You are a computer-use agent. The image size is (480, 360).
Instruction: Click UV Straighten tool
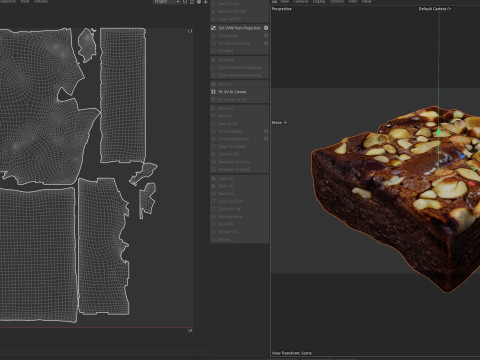click(230, 131)
